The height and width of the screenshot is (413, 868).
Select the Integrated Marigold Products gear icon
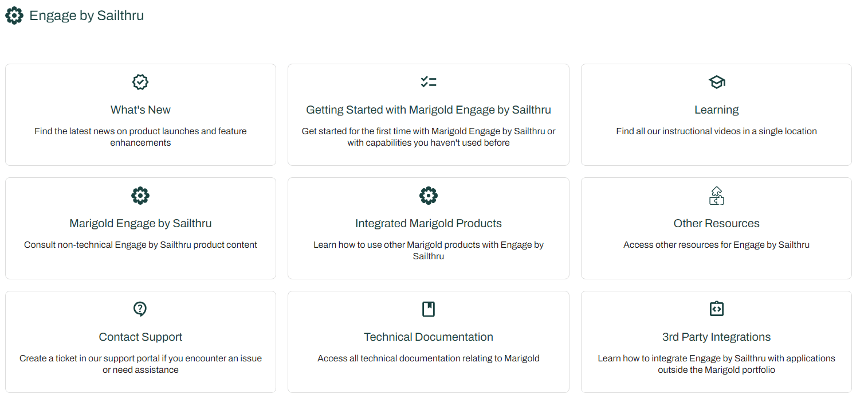click(x=428, y=195)
